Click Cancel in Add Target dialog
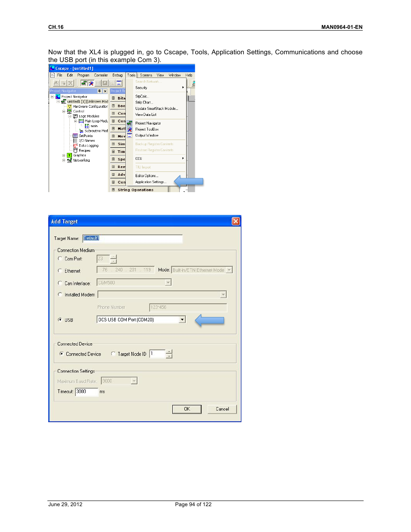Image resolution: width=411 pixels, height=532 pixels. coord(222,409)
